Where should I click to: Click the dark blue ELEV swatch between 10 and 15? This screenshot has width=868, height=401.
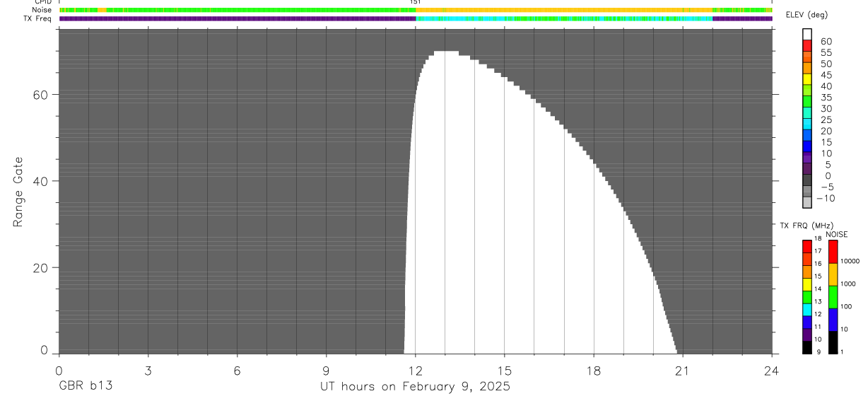pyautogui.click(x=807, y=146)
